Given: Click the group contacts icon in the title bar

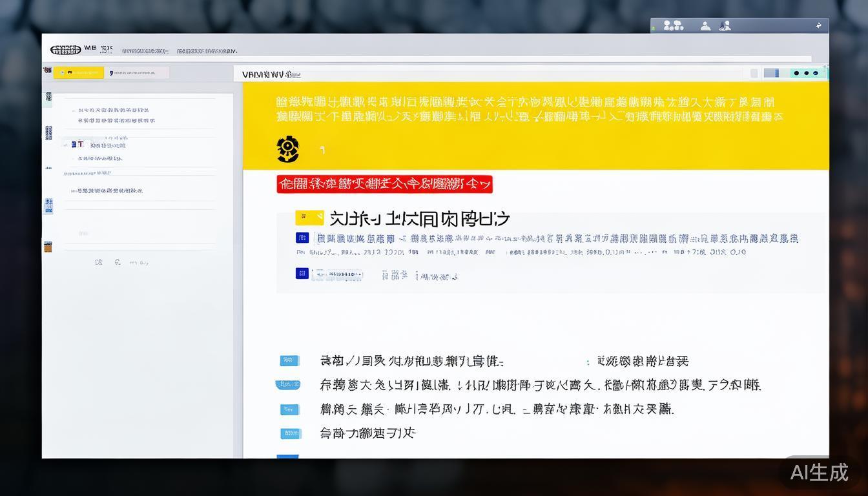Looking at the screenshot, I should pyautogui.click(x=674, y=26).
